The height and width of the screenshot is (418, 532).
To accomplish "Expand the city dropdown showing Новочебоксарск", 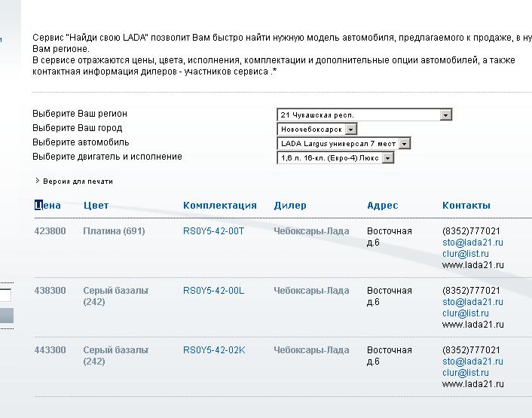I will (x=316, y=130).
